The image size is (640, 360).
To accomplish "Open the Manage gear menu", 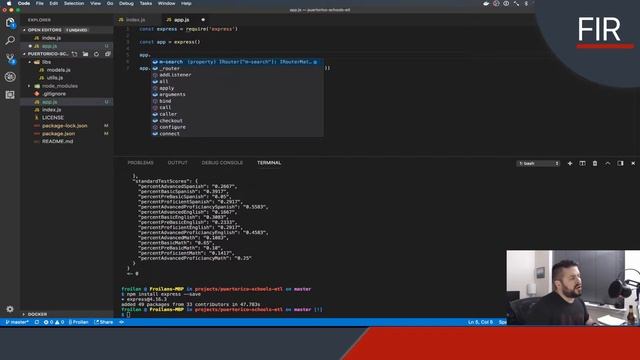I will 10,309.
